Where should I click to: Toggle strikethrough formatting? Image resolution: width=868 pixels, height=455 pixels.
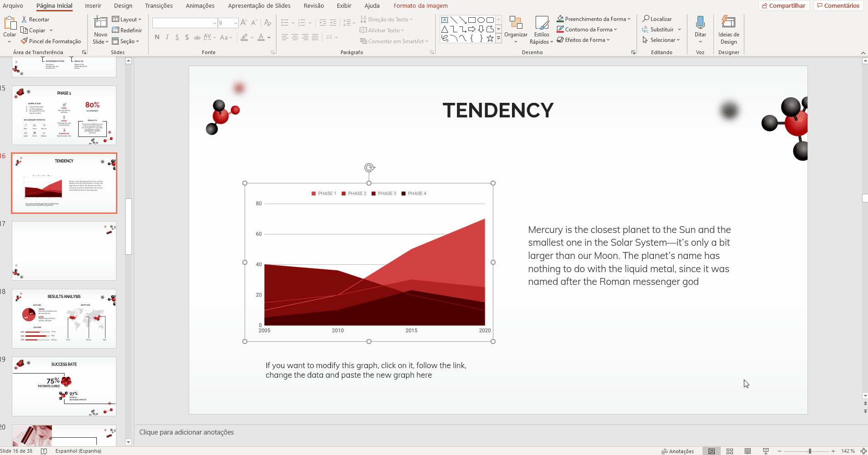pos(197,37)
